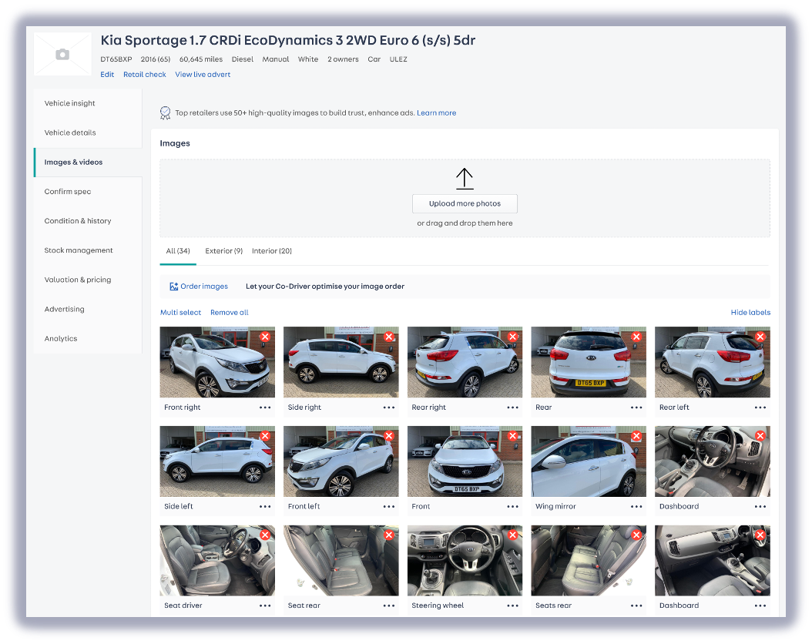The image size is (812, 644).
Task: Remove the Seat driver image with red X
Action: [x=265, y=535]
